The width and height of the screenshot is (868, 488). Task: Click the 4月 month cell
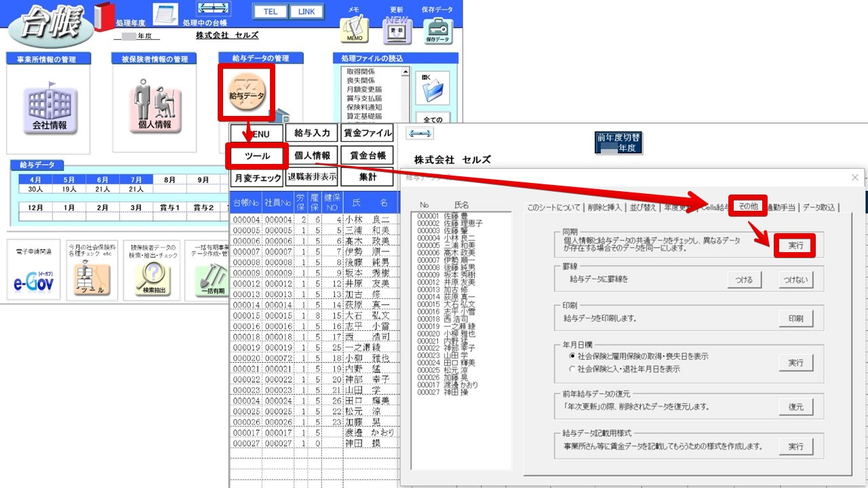[x=36, y=180]
